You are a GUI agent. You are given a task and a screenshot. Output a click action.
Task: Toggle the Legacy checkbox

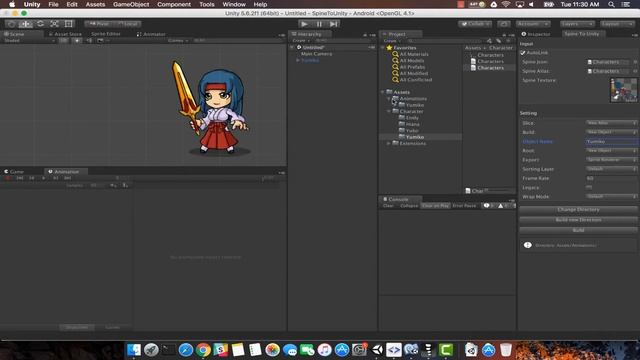click(x=589, y=187)
